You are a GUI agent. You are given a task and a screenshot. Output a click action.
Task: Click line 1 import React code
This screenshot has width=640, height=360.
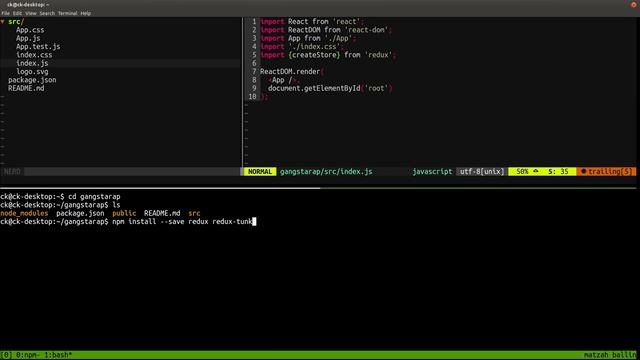coord(311,22)
